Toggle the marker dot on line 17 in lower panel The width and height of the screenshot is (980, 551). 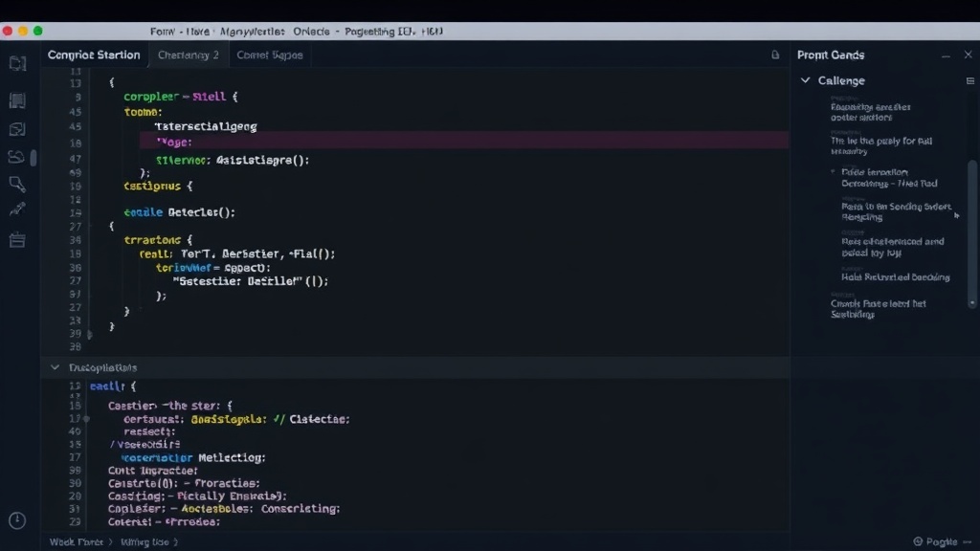coord(86,419)
